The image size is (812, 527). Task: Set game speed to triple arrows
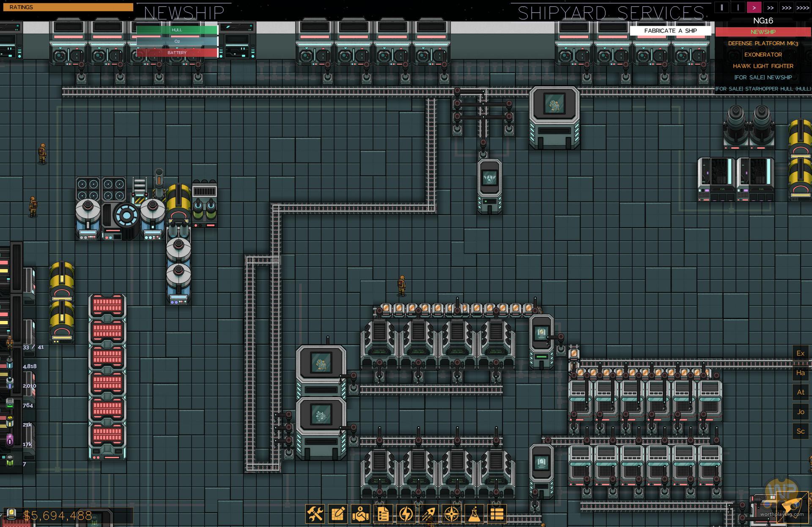pyautogui.click(x=787, y=8)
